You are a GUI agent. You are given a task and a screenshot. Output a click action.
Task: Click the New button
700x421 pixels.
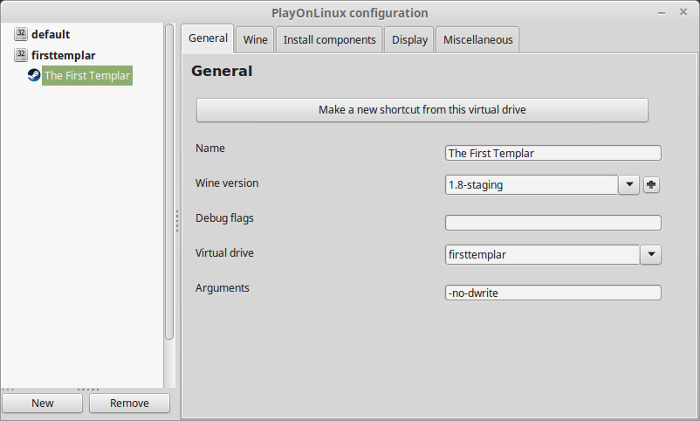[x=42, y=403]
